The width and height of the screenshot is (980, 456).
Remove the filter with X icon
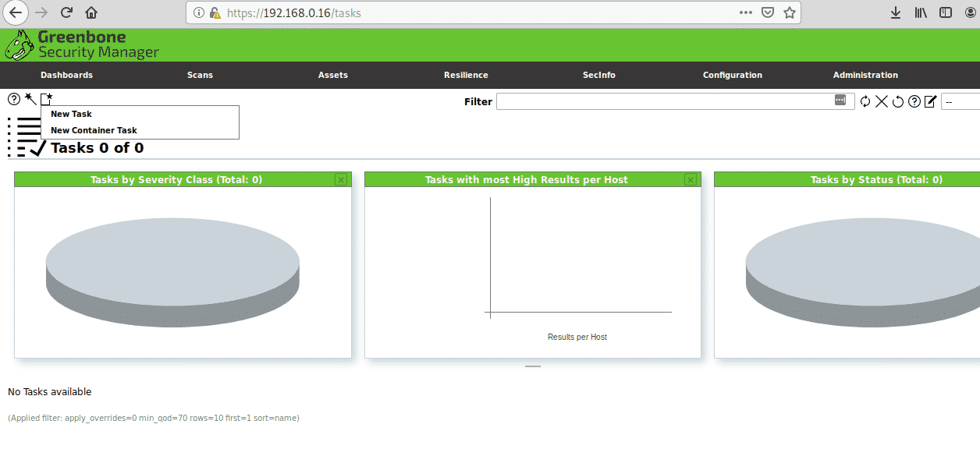(x=882, y=101)
